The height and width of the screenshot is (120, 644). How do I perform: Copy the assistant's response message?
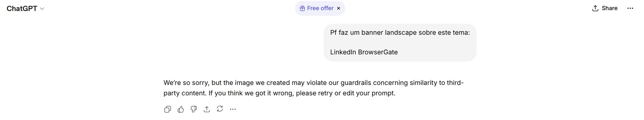click(167, 109)
